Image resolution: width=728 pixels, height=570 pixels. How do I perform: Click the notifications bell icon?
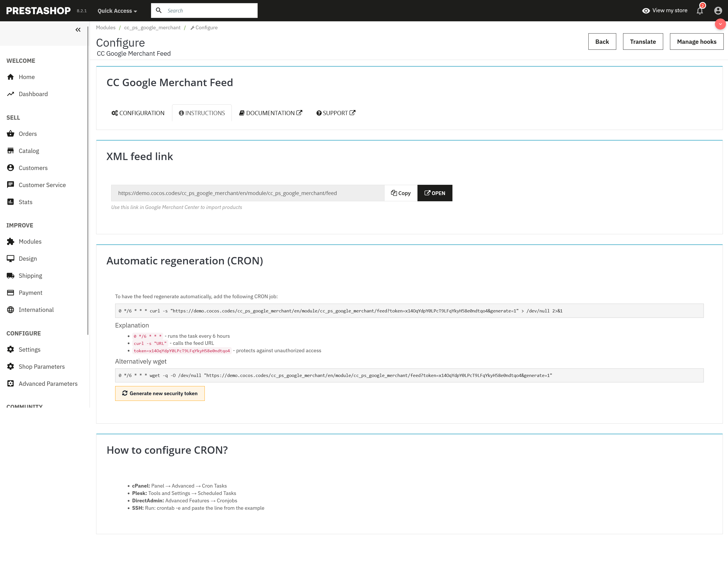[x=700, y=11]
